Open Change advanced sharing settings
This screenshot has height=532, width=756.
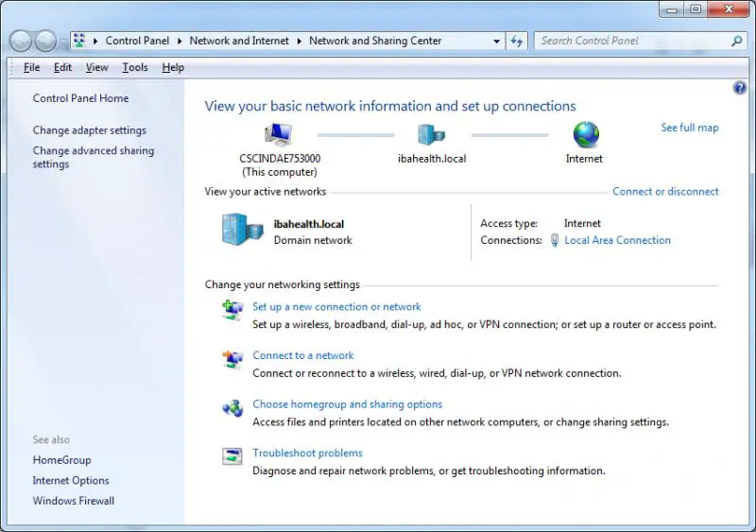click(x=94, y=157)
